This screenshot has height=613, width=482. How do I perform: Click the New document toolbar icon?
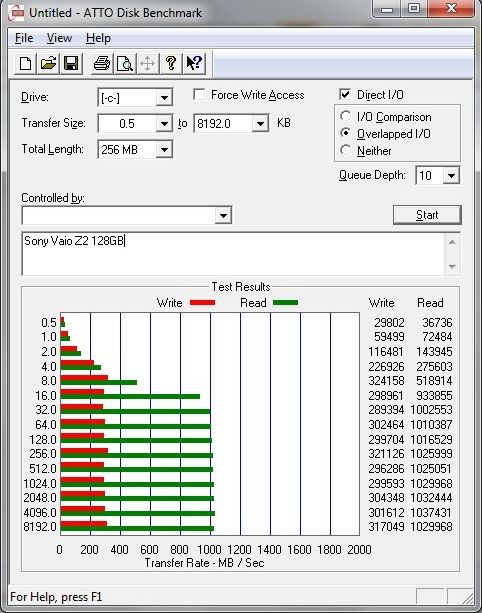point(25,63)
